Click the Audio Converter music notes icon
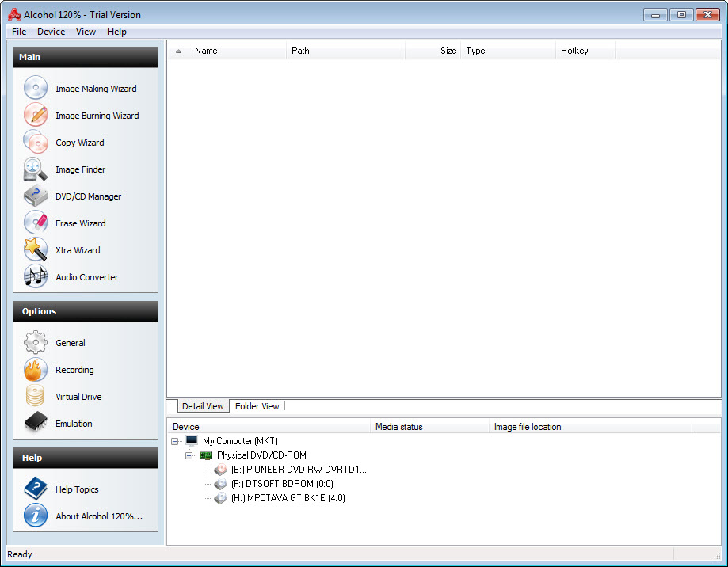The width and height of the screenshot is (728, 567). tap(36, 276)
